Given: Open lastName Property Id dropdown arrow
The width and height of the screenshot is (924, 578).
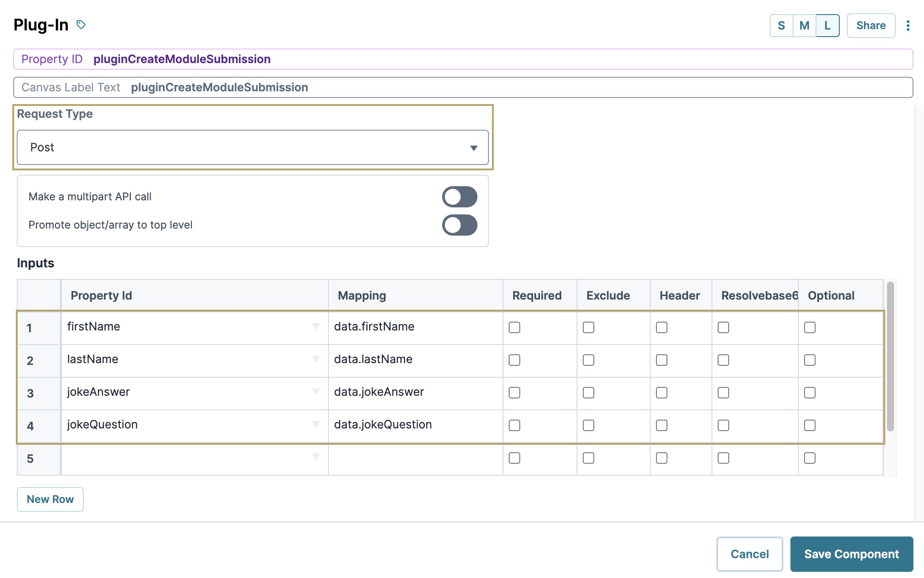Looking at the screenshot, I should (316, 359).
